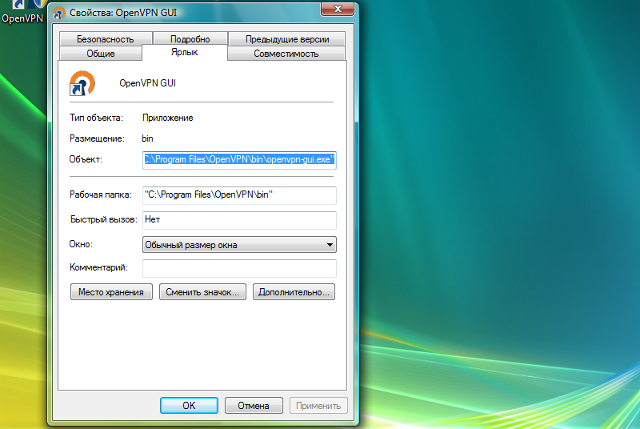Expand the Окно dropdown list
The image size is (640, 429).
click(239, 245)
